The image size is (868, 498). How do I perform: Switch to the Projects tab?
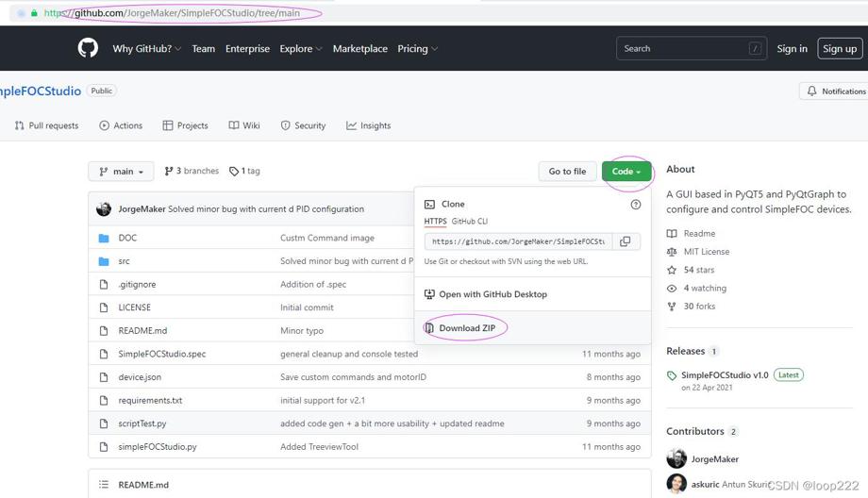pos(186,125)
